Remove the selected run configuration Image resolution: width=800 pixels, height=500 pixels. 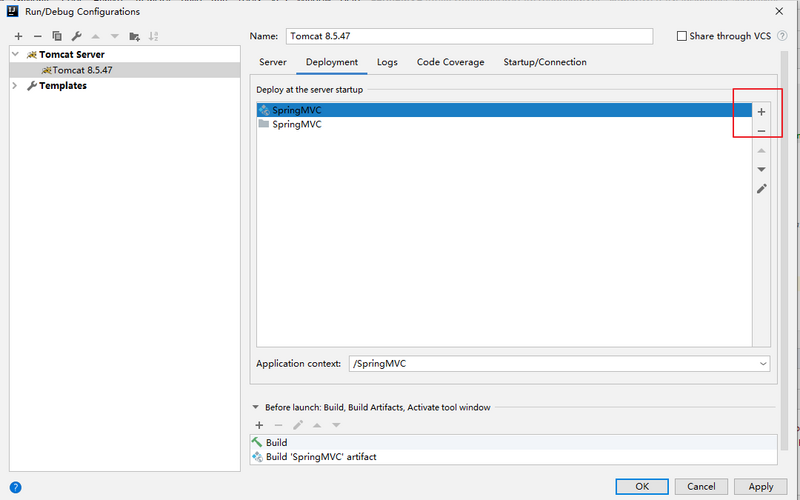(37, 36)
